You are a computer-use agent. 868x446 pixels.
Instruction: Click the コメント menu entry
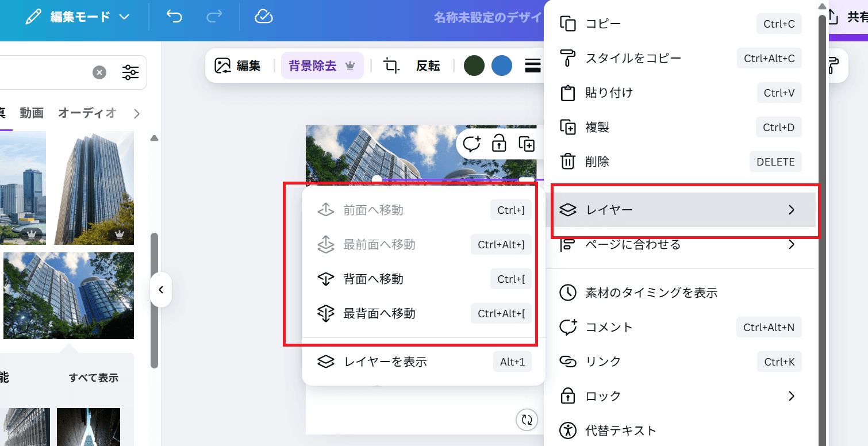[x=680, y=327]
